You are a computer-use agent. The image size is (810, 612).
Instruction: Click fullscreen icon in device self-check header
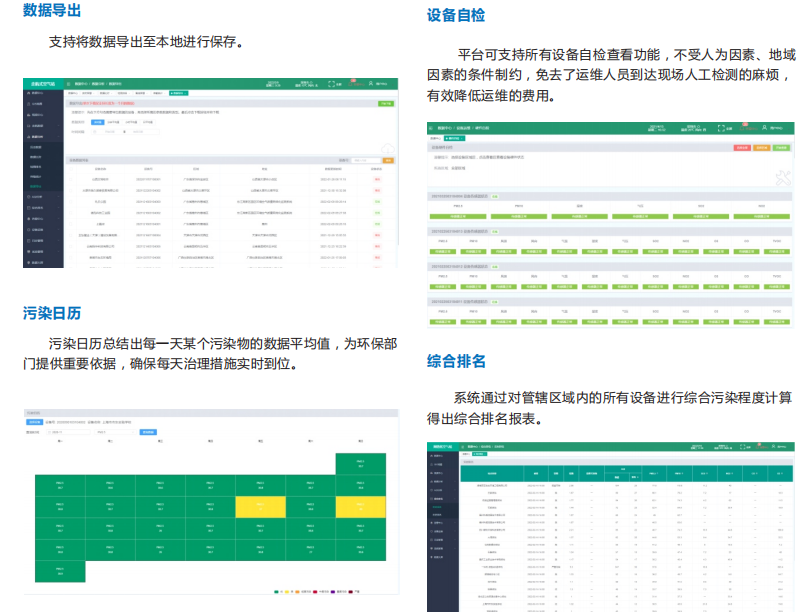[722, 128]
